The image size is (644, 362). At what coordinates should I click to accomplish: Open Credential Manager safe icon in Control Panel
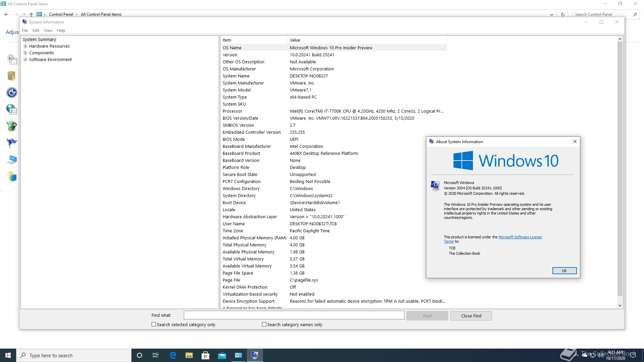pos(12,76)
